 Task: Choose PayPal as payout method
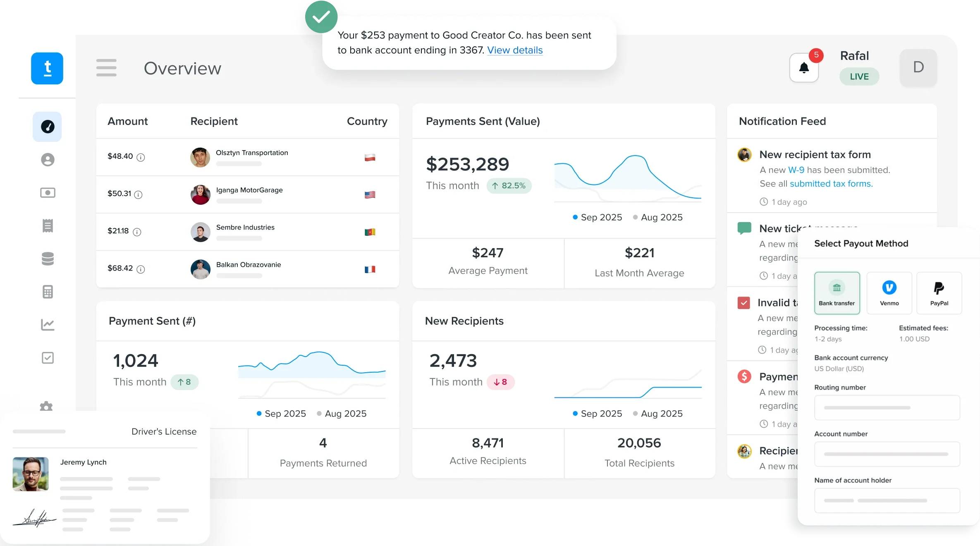point(939,293)
